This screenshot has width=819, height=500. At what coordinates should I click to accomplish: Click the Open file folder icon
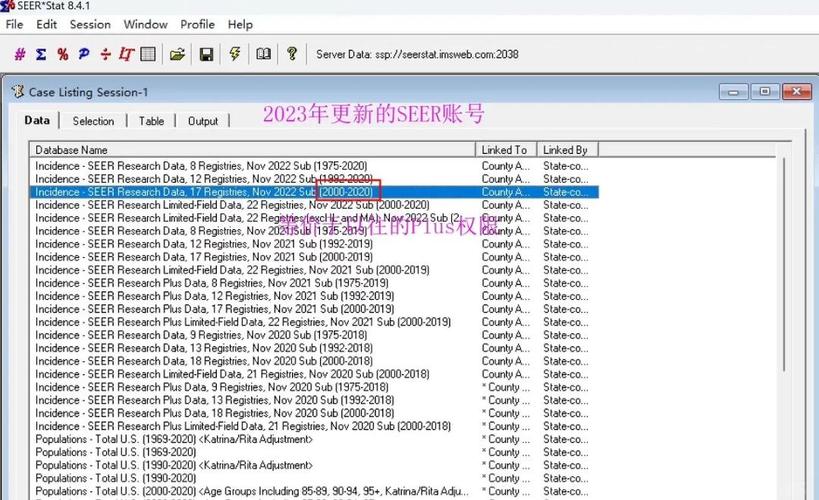point(178,54)
